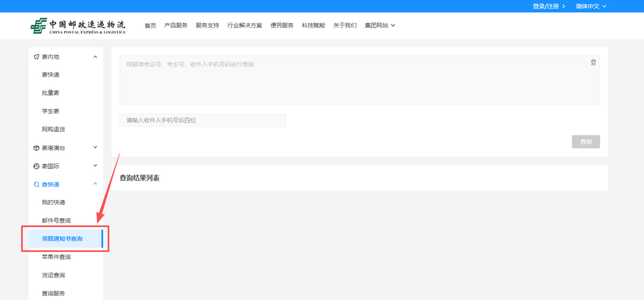644x300 pixels.
Task: Open 行业解决方案 menu
Action: 245,26
